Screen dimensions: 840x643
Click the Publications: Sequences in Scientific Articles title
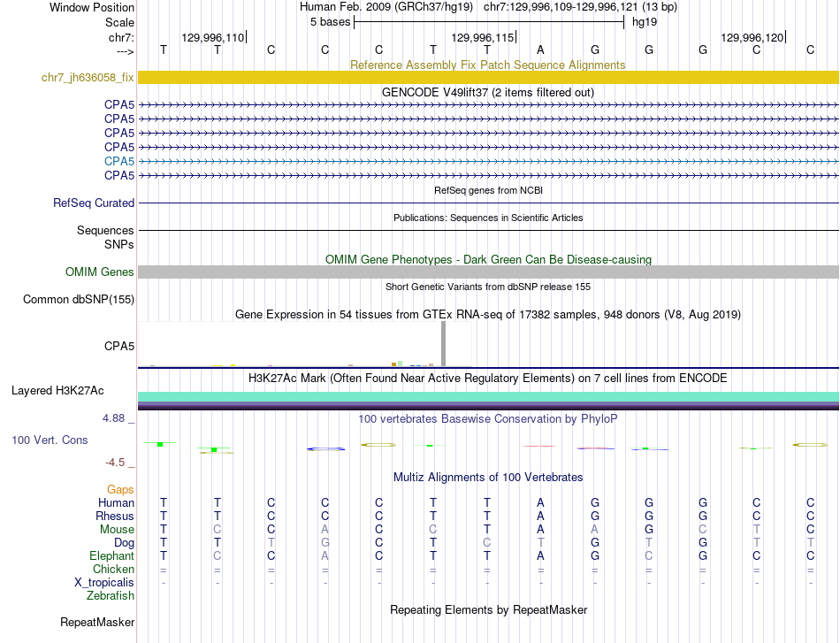[488, 218]
